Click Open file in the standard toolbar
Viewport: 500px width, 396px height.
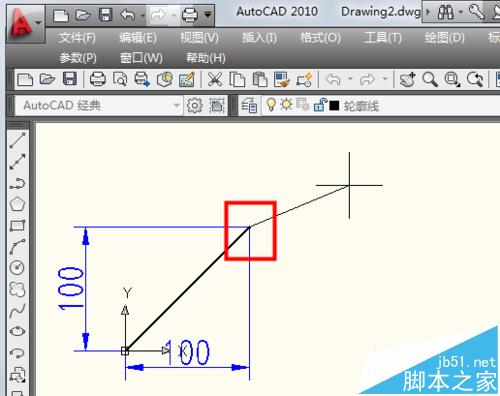47,79
